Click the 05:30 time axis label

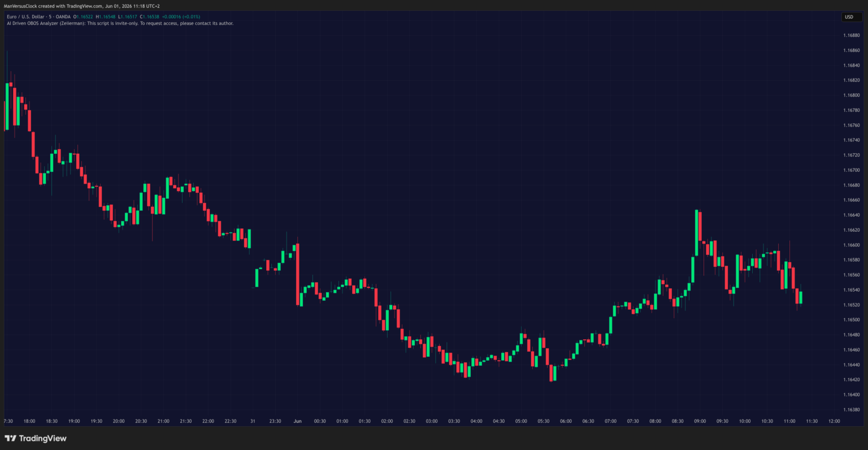(x=544, y=421)
